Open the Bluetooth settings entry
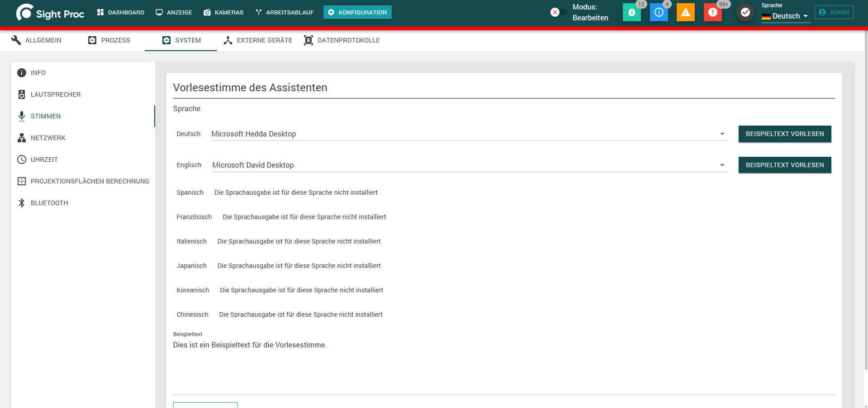This screenshot has height=408, width=868. tap(83, 203)
